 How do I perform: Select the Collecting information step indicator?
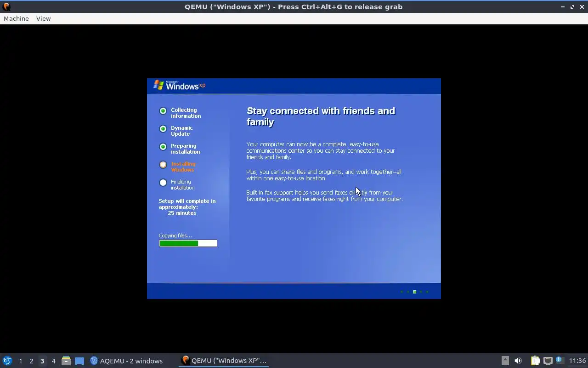(x=163, y=111)
